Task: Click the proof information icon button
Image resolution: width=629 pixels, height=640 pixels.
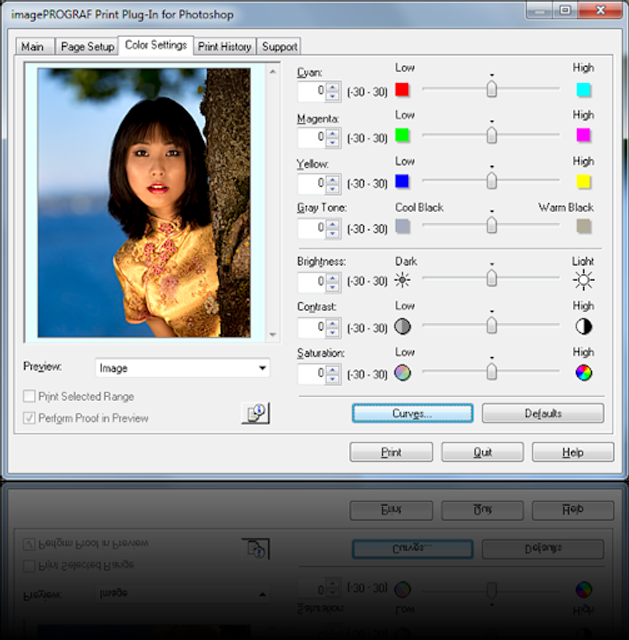Action: click(256, 413)
